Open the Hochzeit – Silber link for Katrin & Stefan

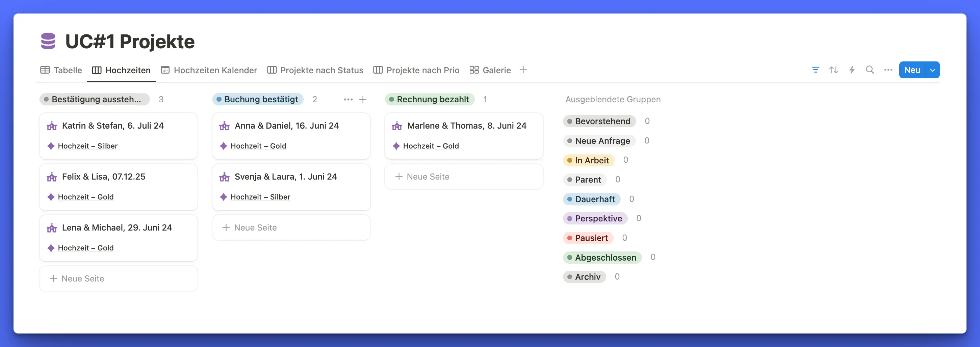pos(87,146)
